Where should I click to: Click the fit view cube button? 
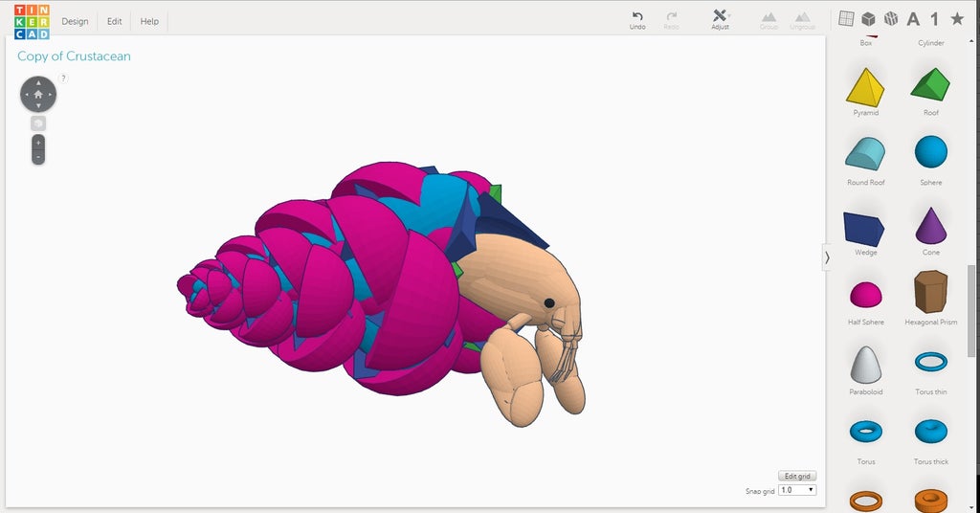tap(38, 123)
